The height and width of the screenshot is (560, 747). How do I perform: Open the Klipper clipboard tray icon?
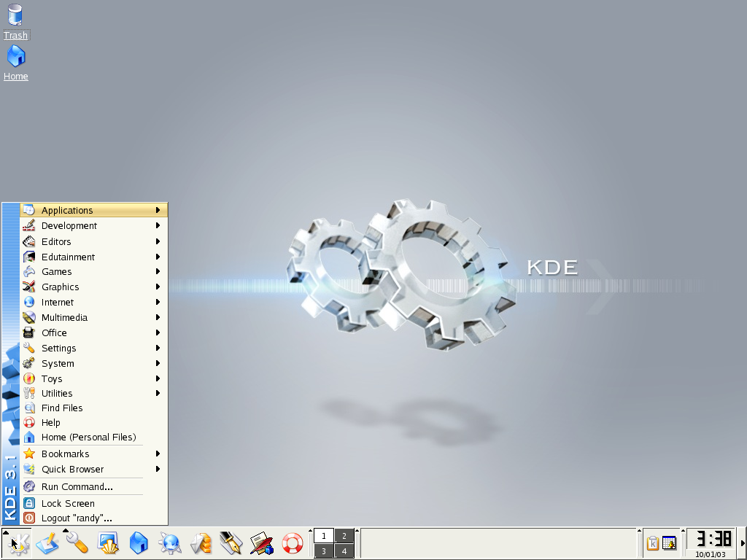[x=653, y=542]
